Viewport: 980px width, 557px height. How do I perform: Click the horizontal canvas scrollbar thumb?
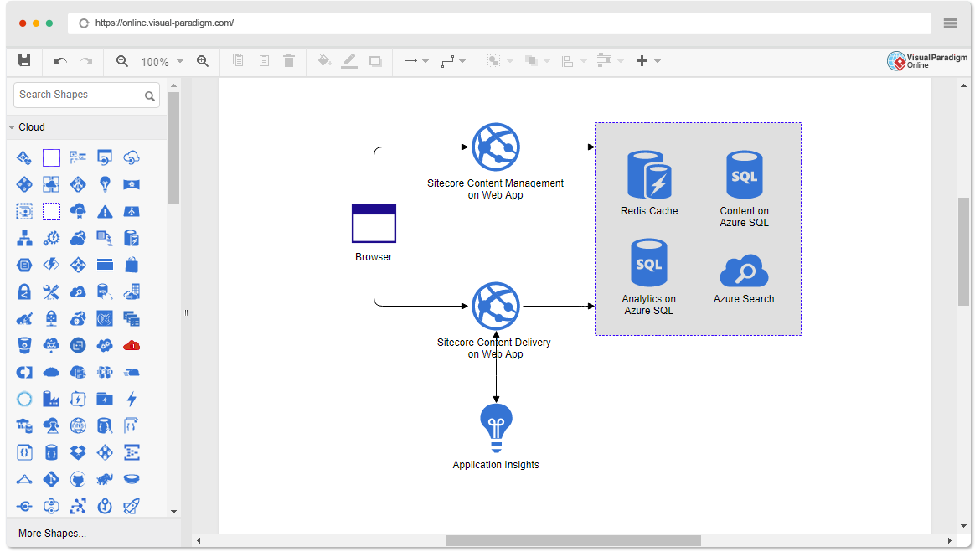coord(574,541)
